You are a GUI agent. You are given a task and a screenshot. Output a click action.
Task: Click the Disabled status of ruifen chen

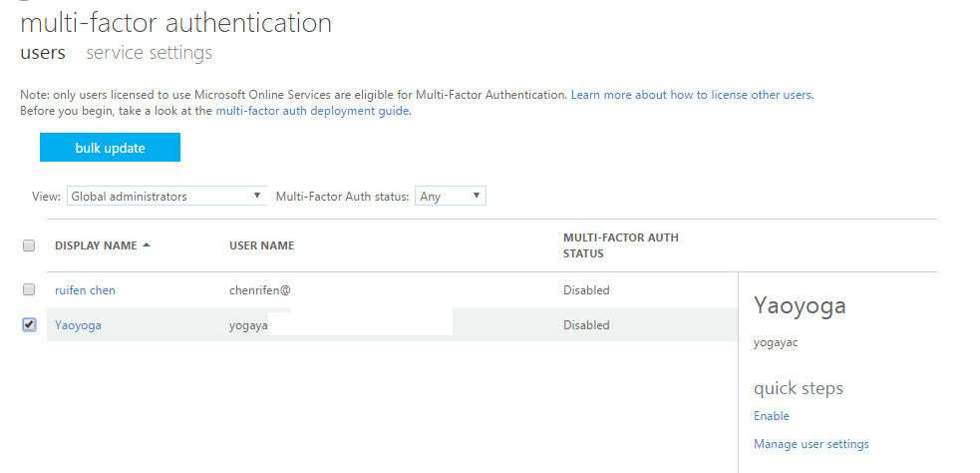(x=586, y=290)
